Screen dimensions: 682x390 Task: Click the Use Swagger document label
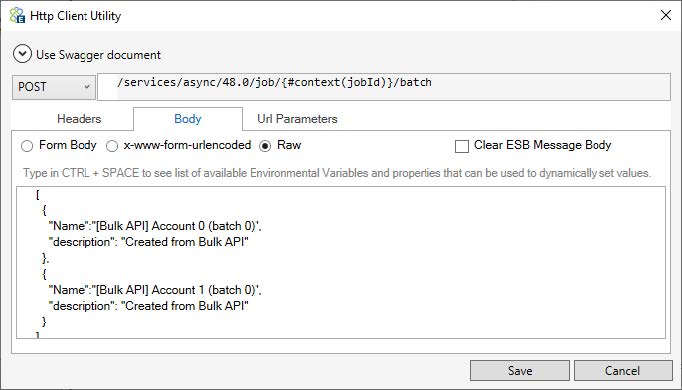[x=98, y=55]
